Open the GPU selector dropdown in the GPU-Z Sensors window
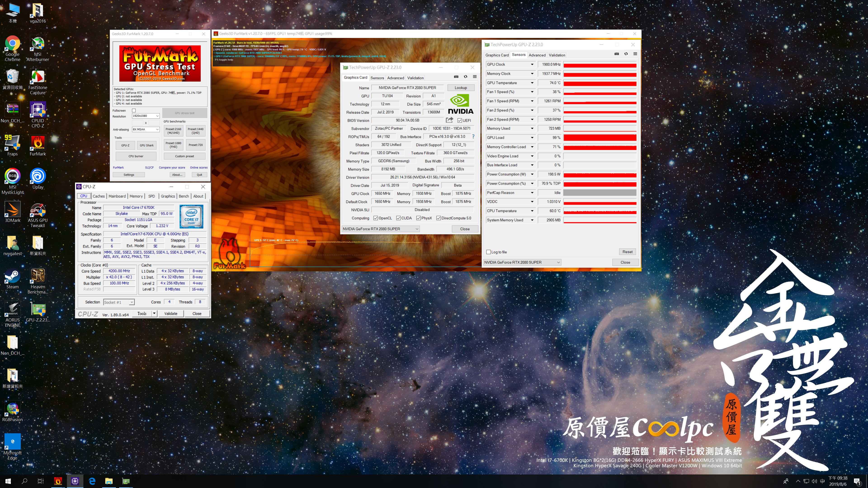The image size is (868, 488). pos(522,262)
